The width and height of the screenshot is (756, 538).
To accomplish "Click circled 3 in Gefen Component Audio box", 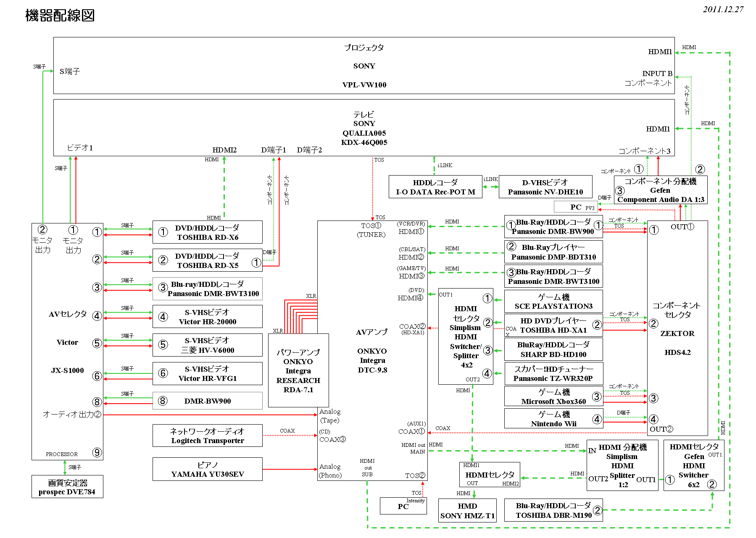I will tap(620, 191).
